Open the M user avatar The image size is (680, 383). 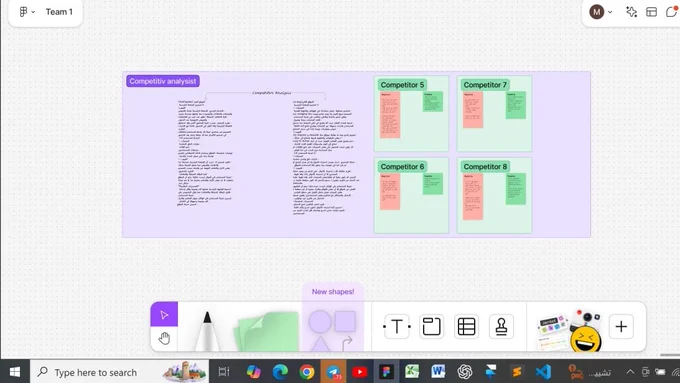(597, 12)
